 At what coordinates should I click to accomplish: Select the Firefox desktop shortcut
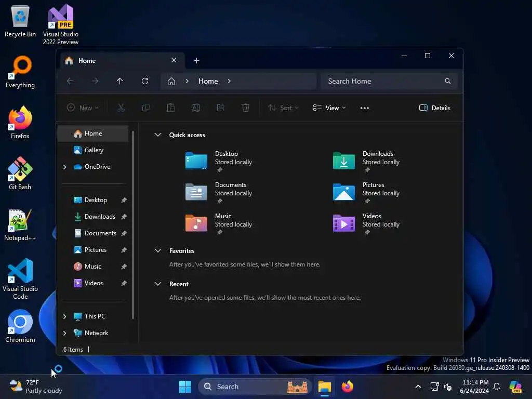[20, 123]
